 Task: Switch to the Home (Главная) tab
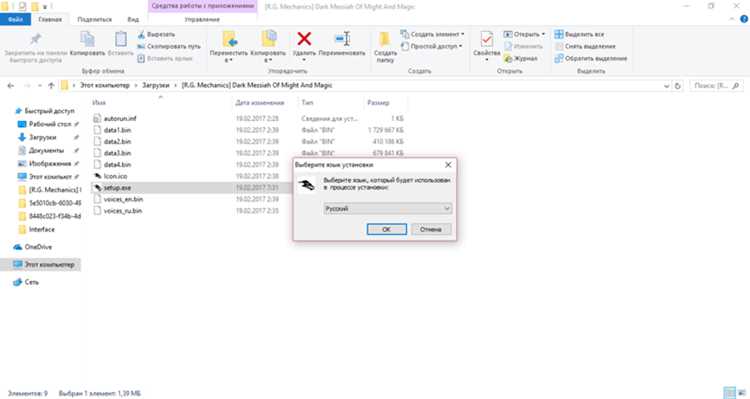(x=50, y=19)
